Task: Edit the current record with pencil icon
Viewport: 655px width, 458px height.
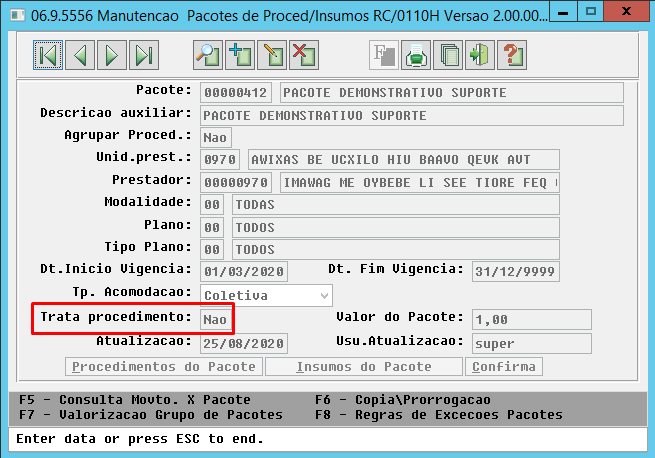Action: click(x=272, y=55)
